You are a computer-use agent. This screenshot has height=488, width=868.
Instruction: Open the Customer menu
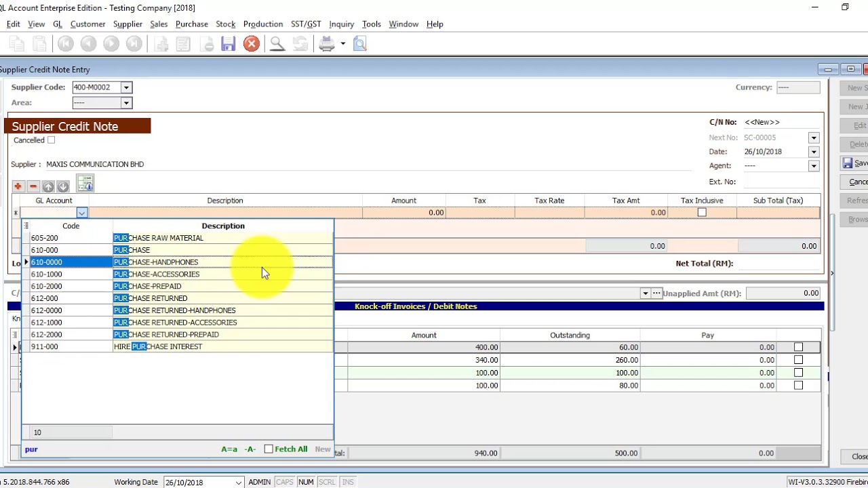tap(87, 24)
